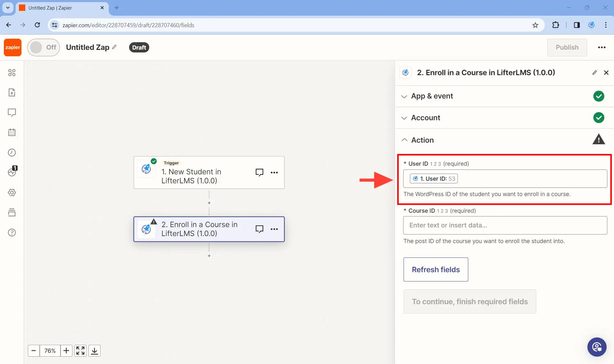Click the Refresh fields button

click(436, 269)
